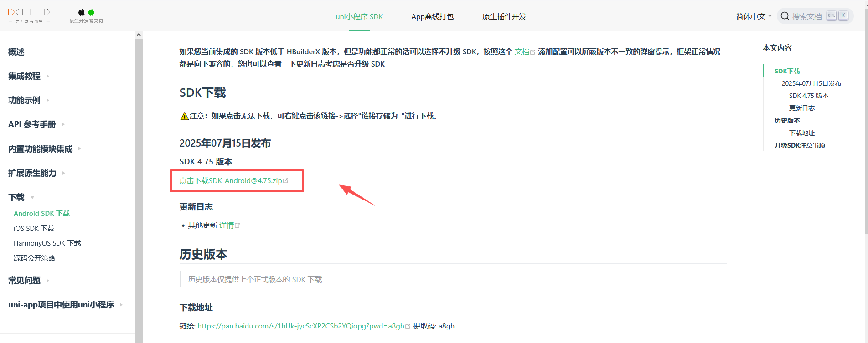This screenshot has height=343, width=868.
Task: Open the 原生插件开发 tab
Action: pos(504,16)
